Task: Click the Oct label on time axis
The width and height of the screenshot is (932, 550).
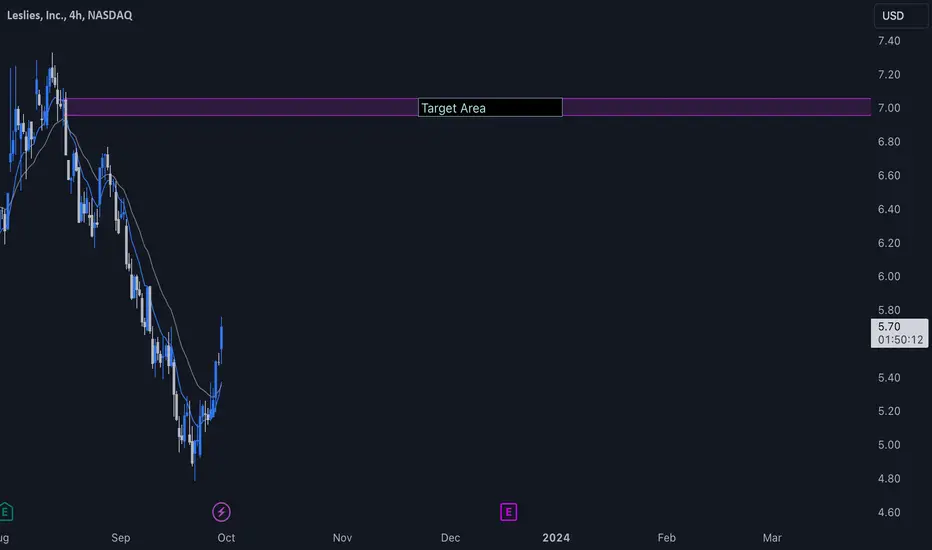Action: click(x=226, y=538)
